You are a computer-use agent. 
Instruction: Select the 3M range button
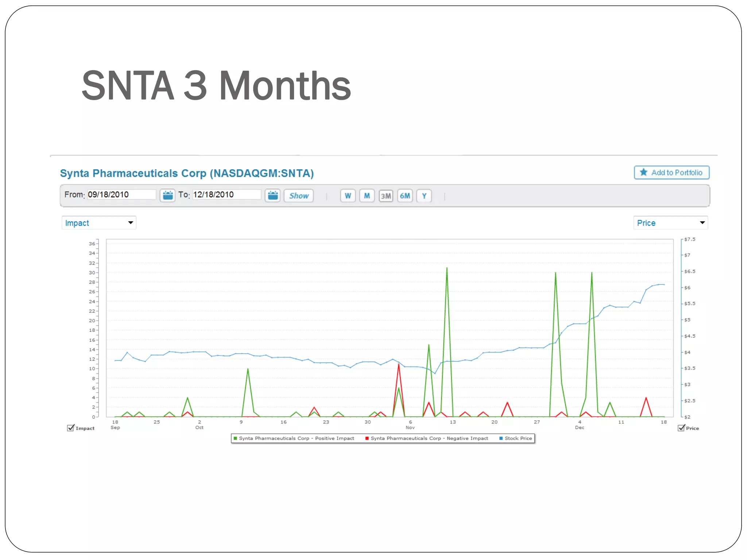pyautogui.click(x=386, y=196)
